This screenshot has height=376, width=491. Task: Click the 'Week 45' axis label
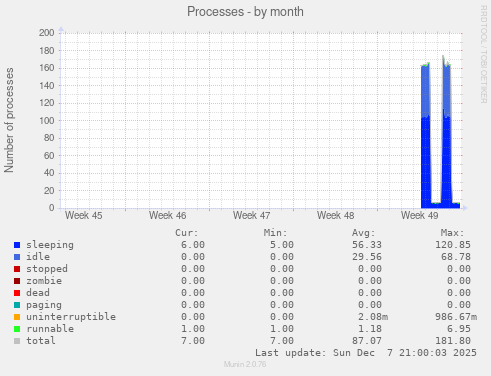tap(83, 215)
